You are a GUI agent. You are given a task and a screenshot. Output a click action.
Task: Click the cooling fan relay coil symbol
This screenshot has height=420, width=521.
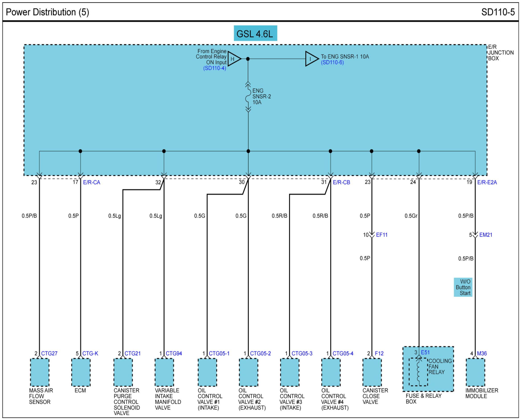pos(418,372)
